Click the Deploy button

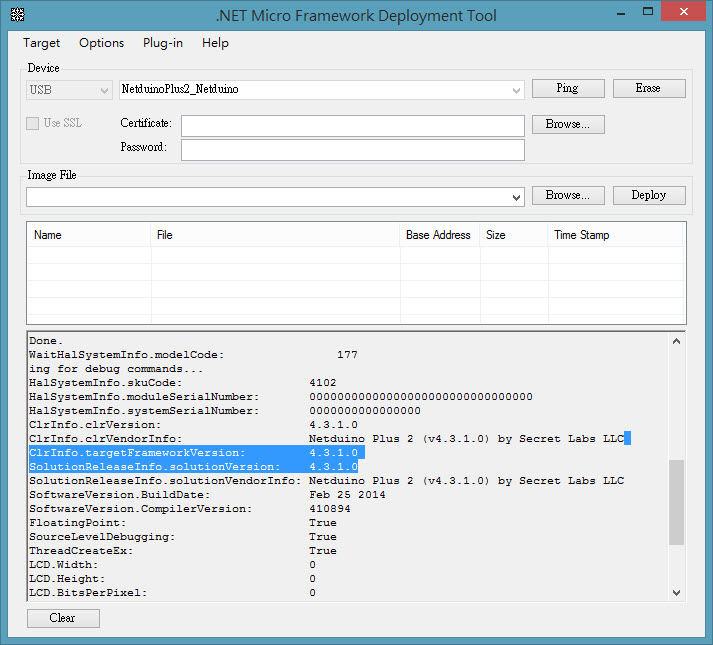649,195
